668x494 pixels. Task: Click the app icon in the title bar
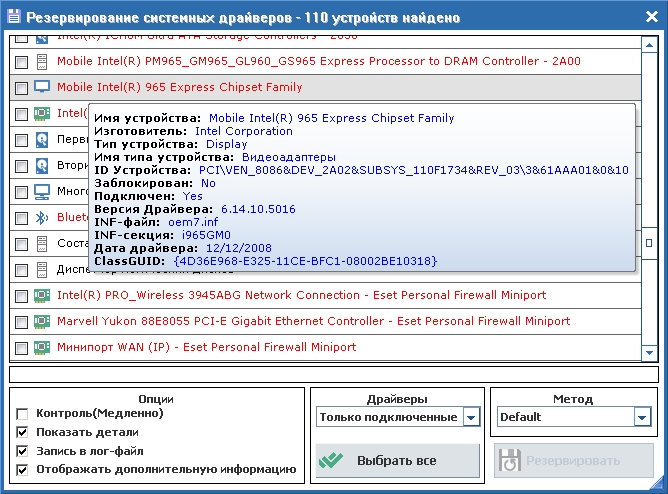point(12,18)
